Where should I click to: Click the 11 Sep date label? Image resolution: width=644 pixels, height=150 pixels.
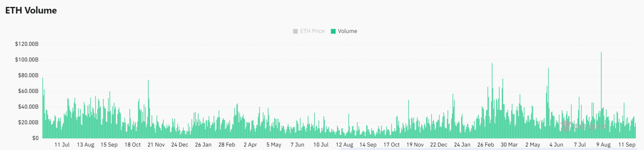pos(627,145)
